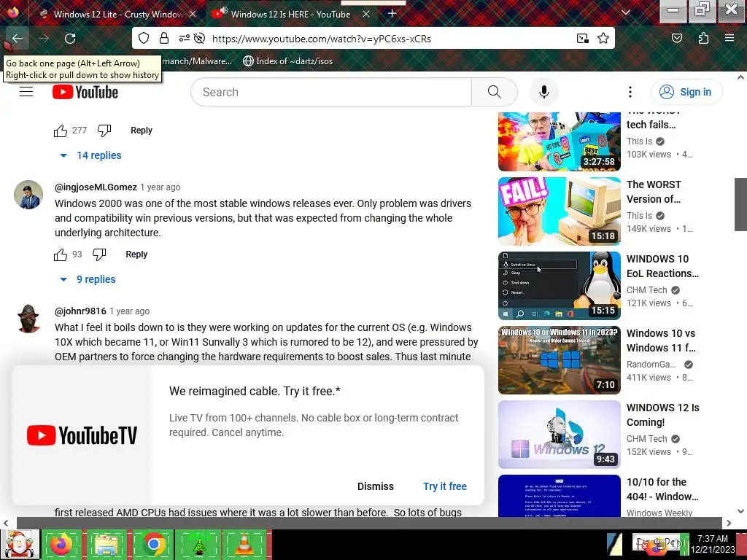Image resolution: width=747 pixels, height=560 pixels.
Task: Open @johnr9816 '1 year ago' timestamp
Action: pyautogui.click(x=130, y=311)
